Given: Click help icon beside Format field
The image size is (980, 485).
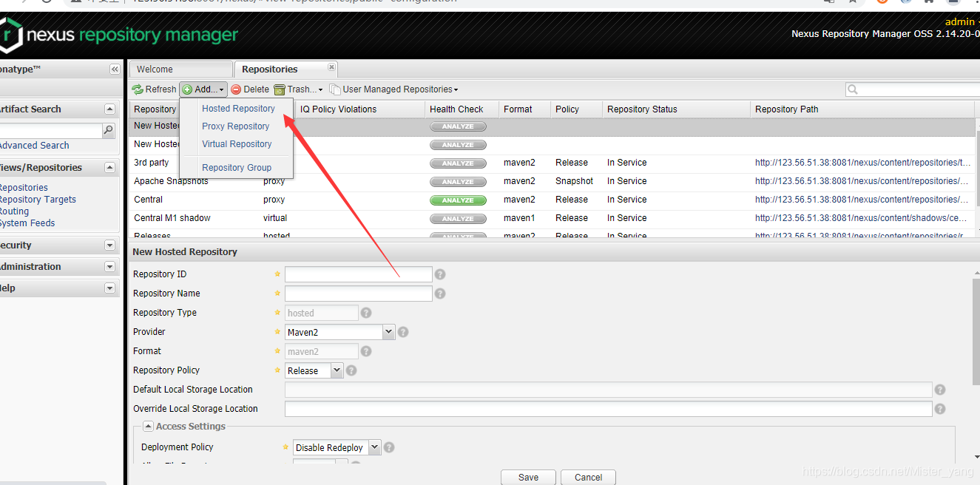Looking at the screenshot, I should coord(366,351).
